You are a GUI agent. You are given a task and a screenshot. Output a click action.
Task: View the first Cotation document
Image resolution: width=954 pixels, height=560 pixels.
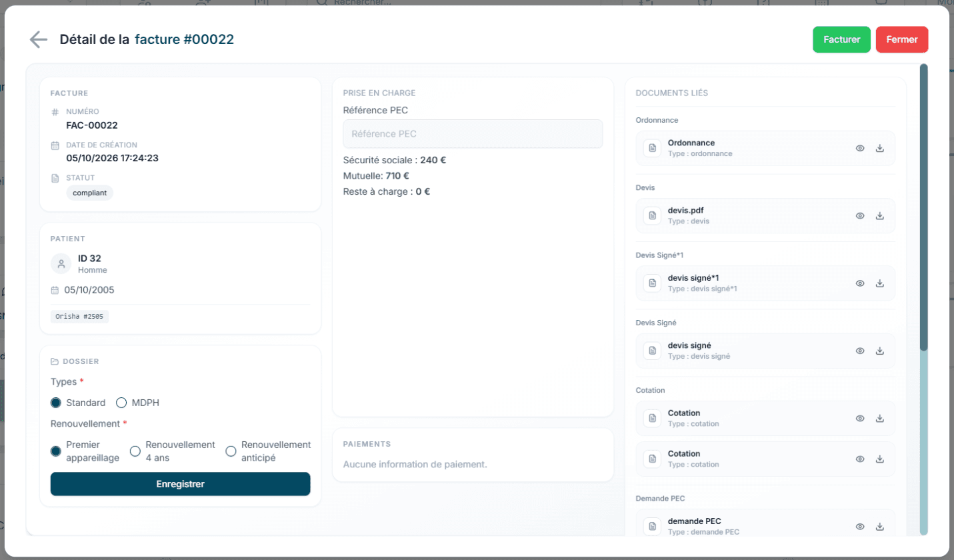tap(860, 418)
